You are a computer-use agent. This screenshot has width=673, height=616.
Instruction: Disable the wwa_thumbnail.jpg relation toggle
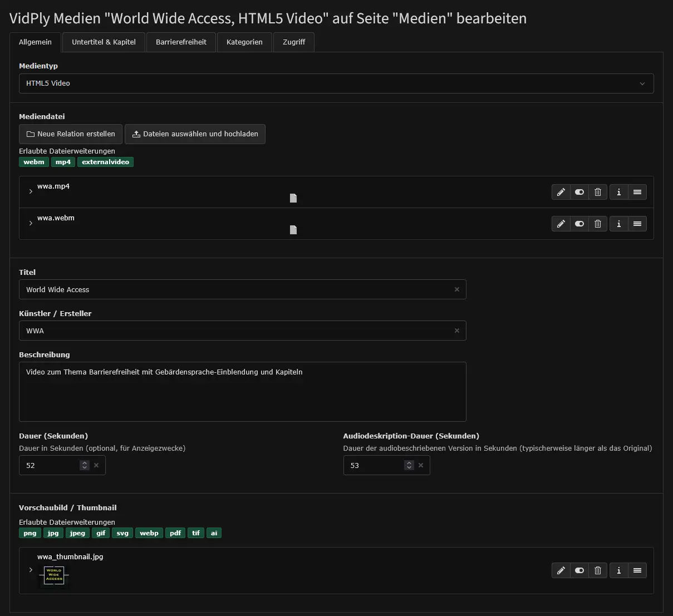(579, 570)
